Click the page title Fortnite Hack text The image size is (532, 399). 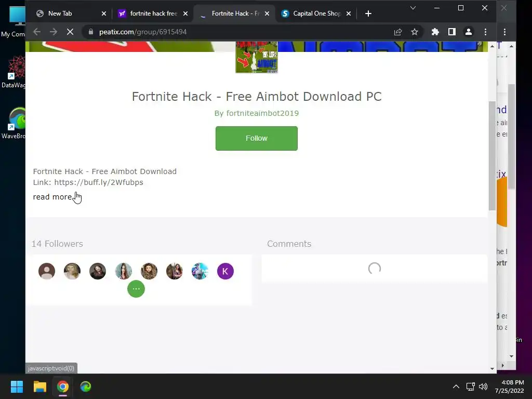[x=257, y=96]
